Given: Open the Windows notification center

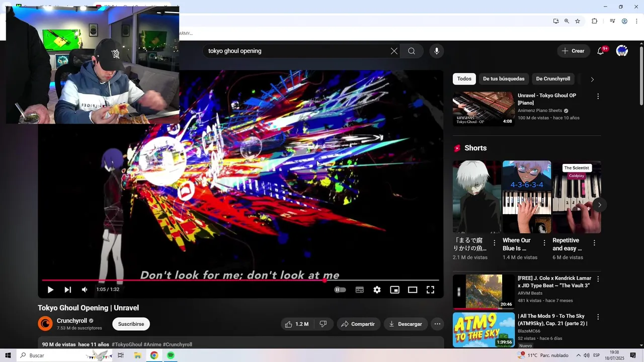Looking at the screenshot, I should (x=633, y=355).
